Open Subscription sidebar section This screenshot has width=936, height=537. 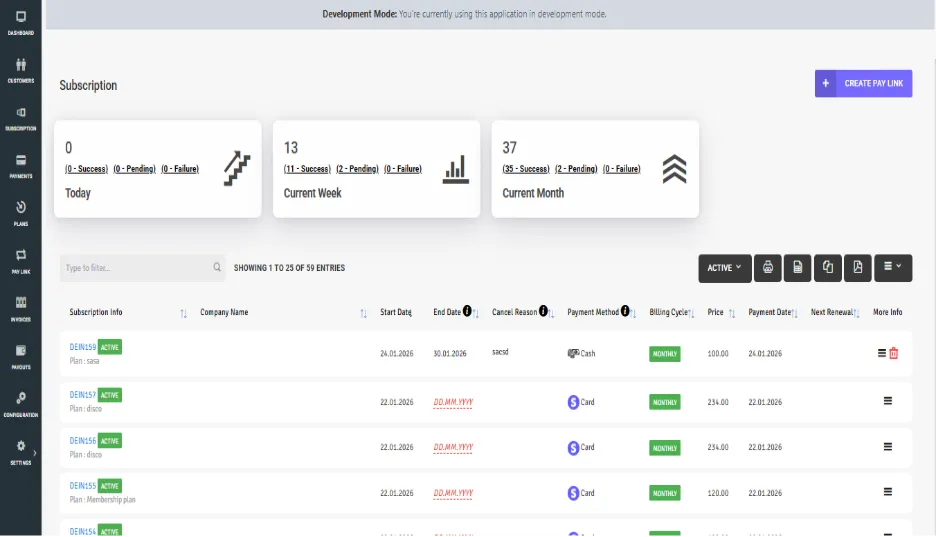click(20, 119)
